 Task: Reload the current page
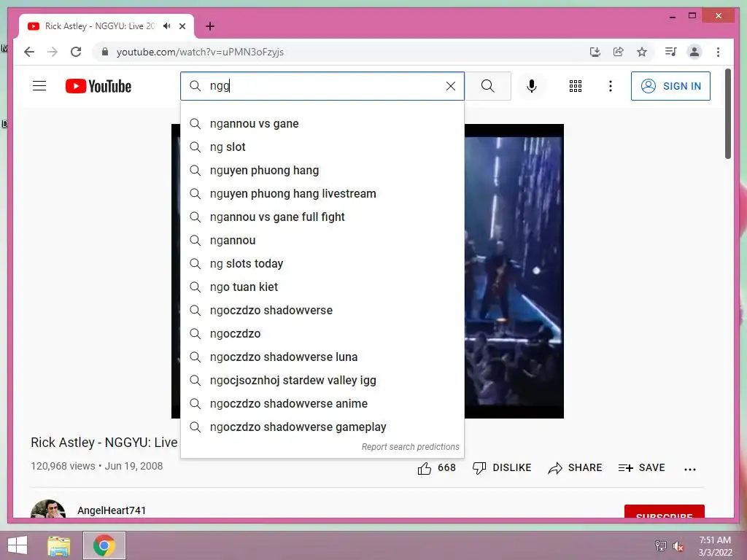pos(76,52)
